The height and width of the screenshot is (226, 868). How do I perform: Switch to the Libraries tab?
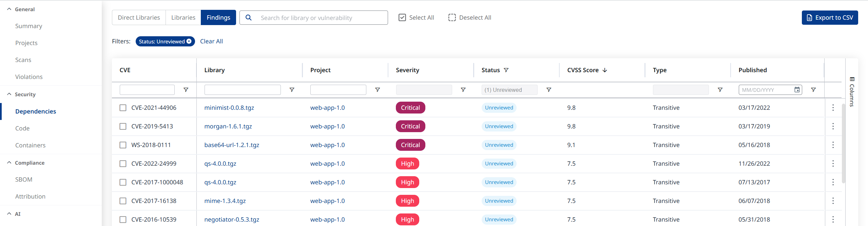click(183, 18)
